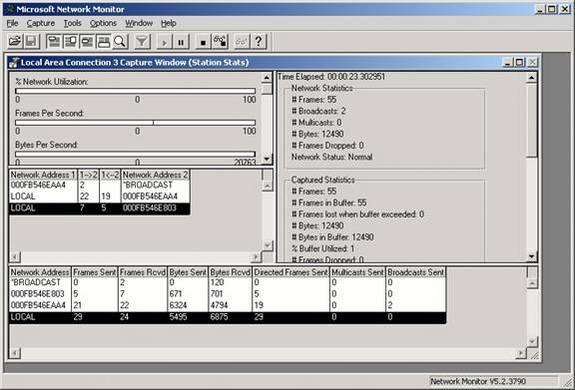This screenshot has height=390, width=575.
Task: Select highlighted session row LOCAL to 000FB546E803
Action: (99, 208)
